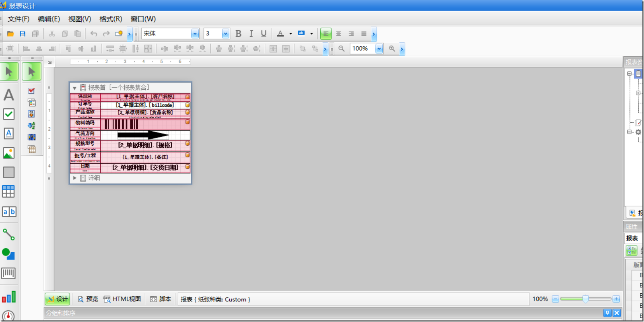
Task: Open the background color dropdown arrow
Action: (311, 34)
